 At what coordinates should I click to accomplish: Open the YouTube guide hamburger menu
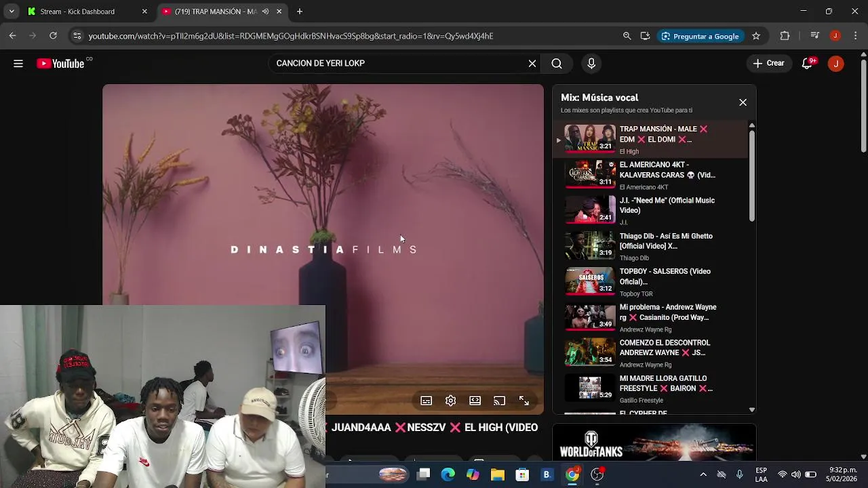click(x=18, y=64)
